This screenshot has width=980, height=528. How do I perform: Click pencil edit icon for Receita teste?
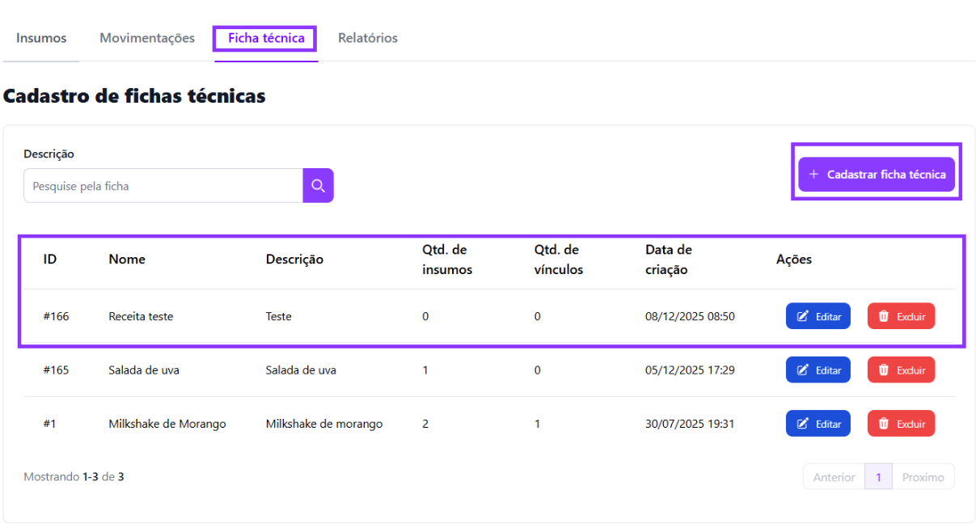click(803, 317)
